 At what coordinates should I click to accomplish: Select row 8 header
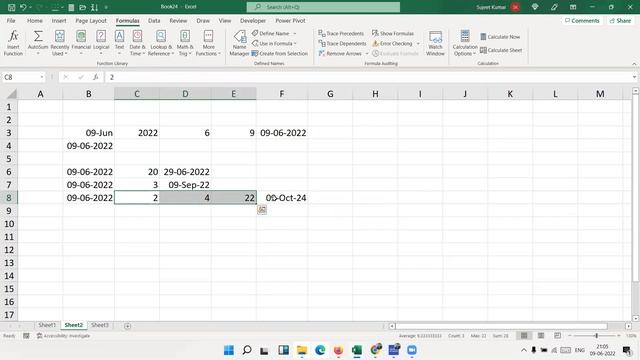point(9,198)
